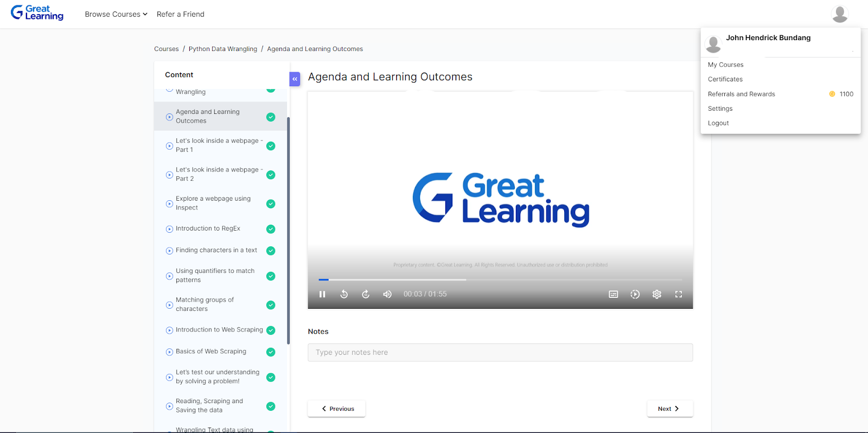Click the completion checkmark for webpage Part 2
Screen dimensions: 868x433
271,175
